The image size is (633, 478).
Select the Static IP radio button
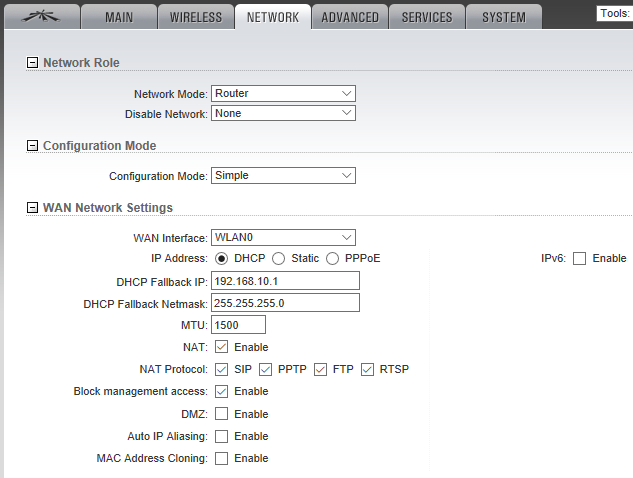(x=279, y=258)
